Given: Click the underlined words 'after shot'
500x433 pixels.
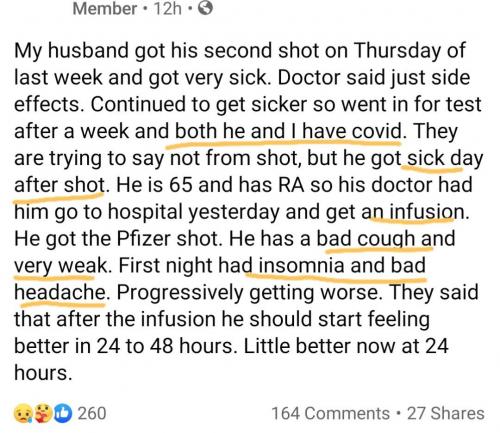Looking at the screenshot, I should 59,185.
